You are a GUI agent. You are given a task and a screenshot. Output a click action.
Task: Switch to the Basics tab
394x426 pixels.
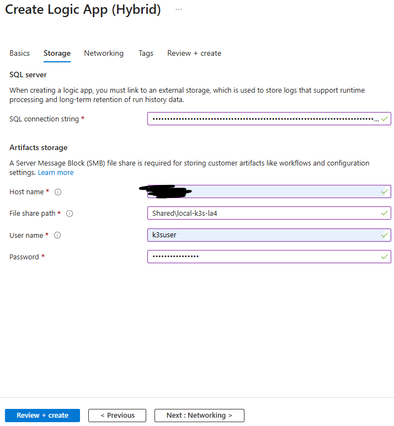pyautogui.click(x=20, y=53)
